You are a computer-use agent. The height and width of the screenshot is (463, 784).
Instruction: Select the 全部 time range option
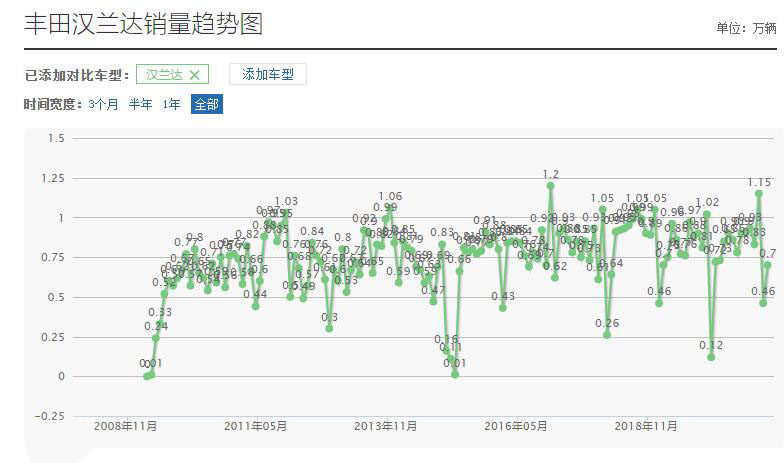(x=206, y=104)
